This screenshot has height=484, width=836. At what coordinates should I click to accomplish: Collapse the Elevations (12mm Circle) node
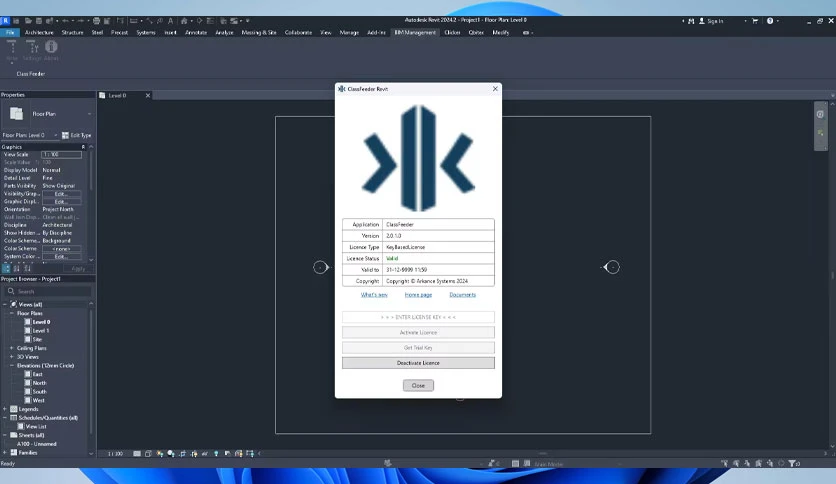coord(12,366)
